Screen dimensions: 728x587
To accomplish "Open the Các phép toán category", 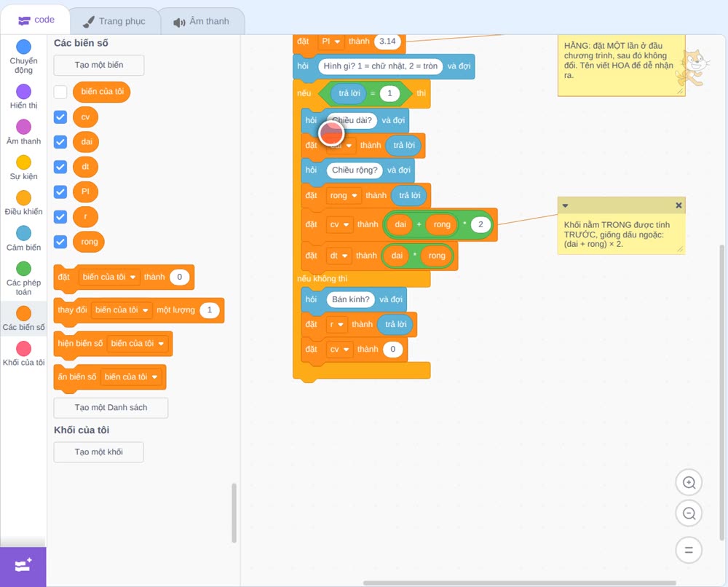I will pyautogui.click(x=24, y=279).
